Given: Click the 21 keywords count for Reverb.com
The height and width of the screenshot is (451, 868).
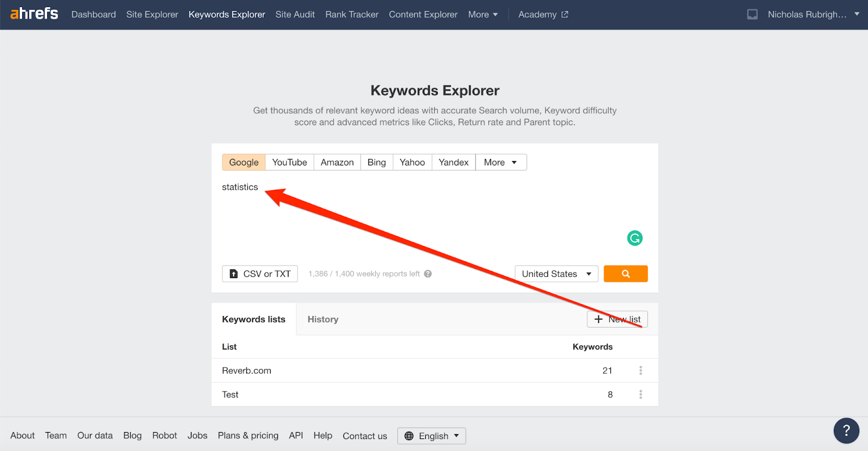Looking at the screenshot, I should [x=607, y=371].
